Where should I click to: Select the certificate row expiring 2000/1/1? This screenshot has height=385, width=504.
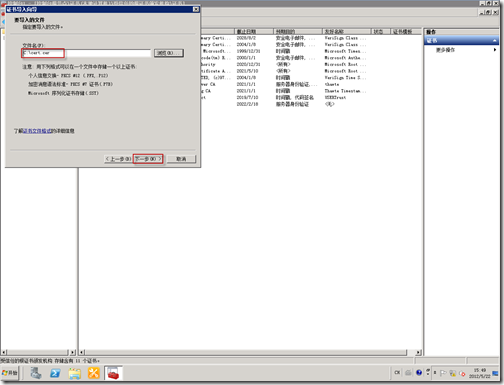point(311,58)
